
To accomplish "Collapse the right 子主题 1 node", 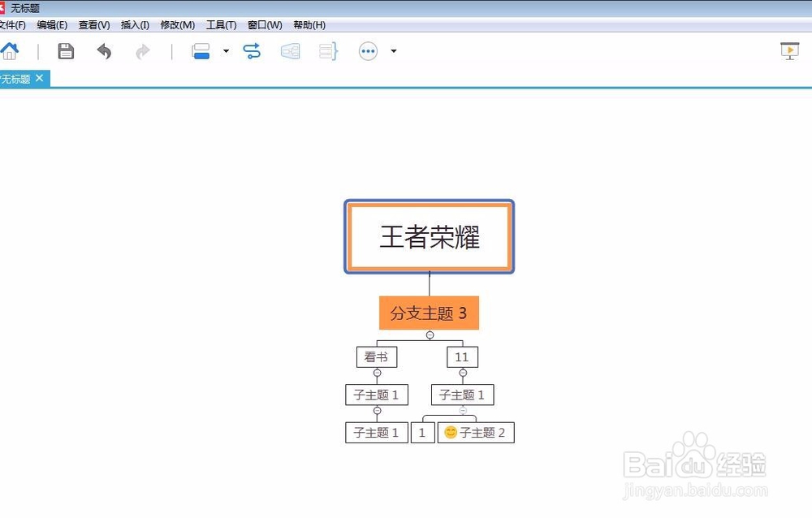I will pyautogui.click(x=462, y=412).
